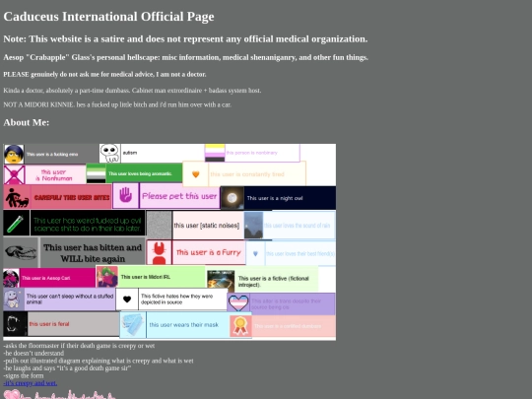Click the pink crossed-out person nonhuman icon
The width and height of the screenshot is (532, 399).
coord(14,174)
